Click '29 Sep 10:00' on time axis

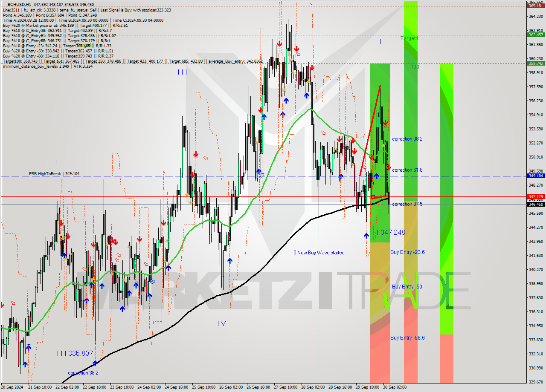[367, 388]
